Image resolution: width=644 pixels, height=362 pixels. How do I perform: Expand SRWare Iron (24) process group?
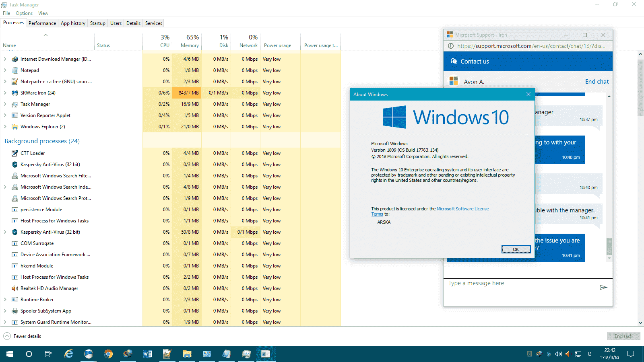5,93
